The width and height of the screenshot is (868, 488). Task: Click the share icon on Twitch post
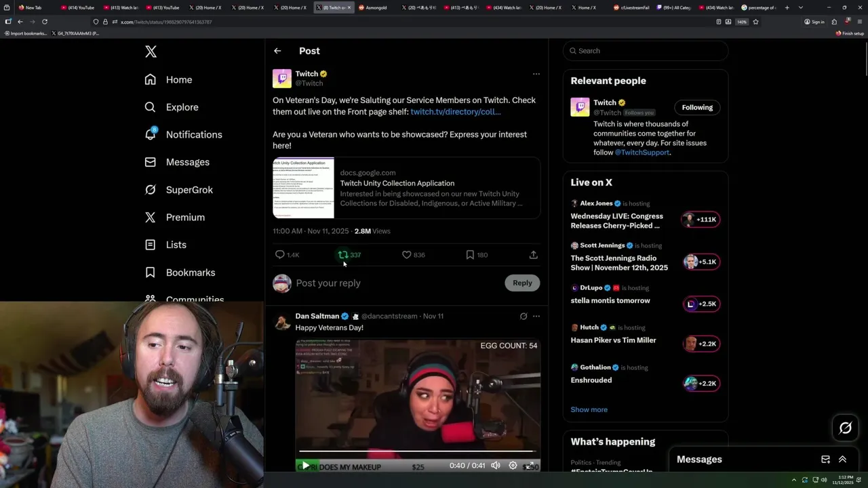pyautogui.click(x=534, y=255)
